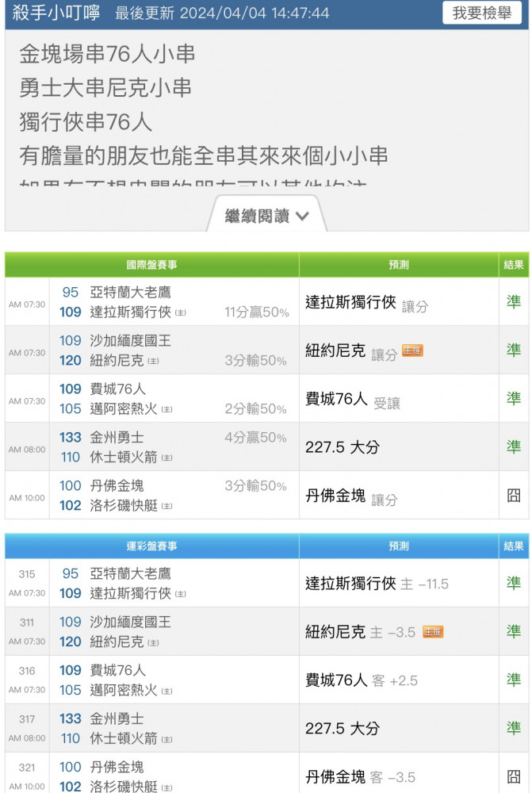Click the 準 result mark for 達拉斯獨行俠 讓分
Viewport: 532px width, 793px height.
(x=513, y=301)
